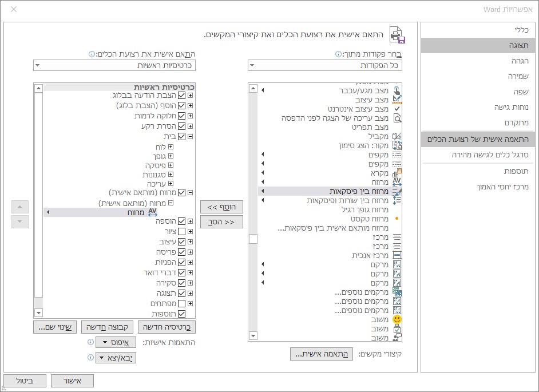Expand the סגנונות group
539x392 pixels.
[171, 175]
